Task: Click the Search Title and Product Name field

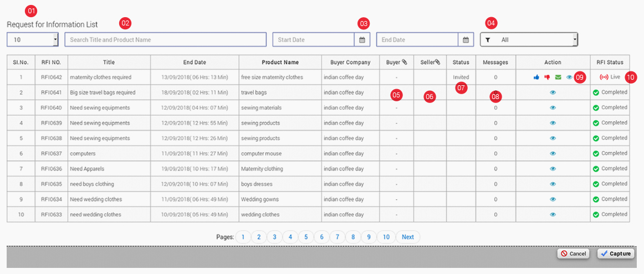Action: click(165, 40)
